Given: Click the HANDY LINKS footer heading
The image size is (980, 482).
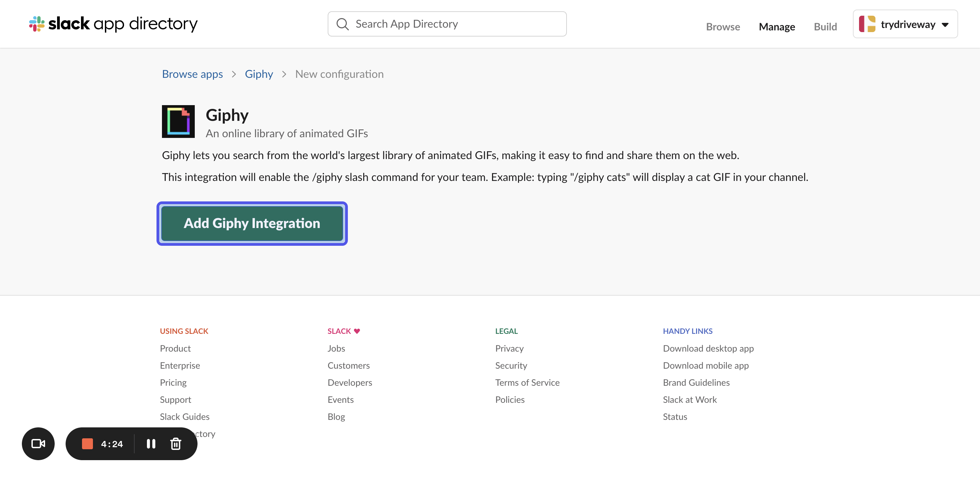Looking at the screenshot, I should click(688, 331).
